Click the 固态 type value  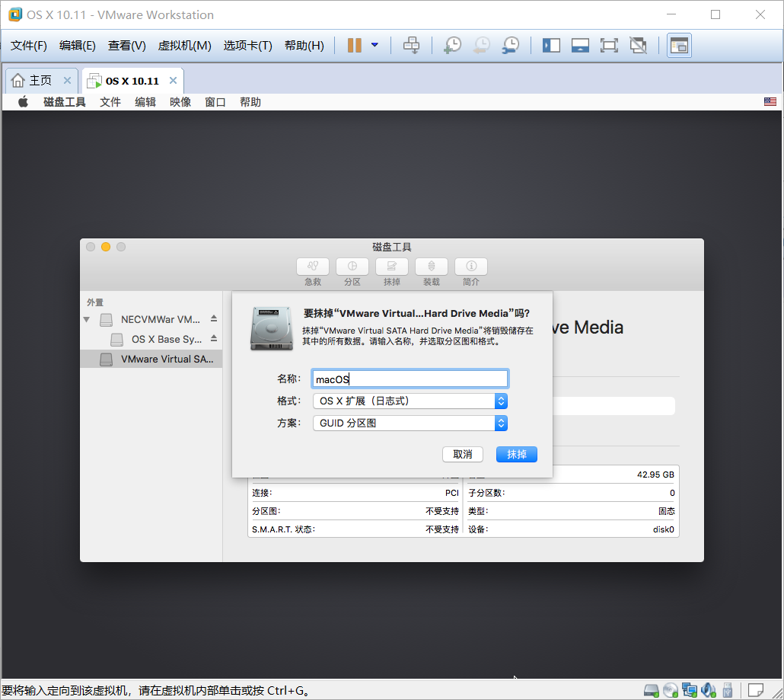click(x=667, y=511)
